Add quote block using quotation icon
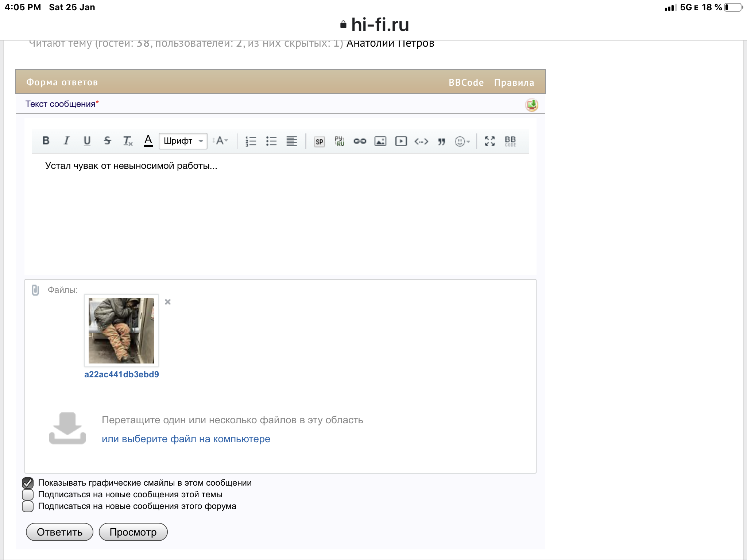 point(442,141)
